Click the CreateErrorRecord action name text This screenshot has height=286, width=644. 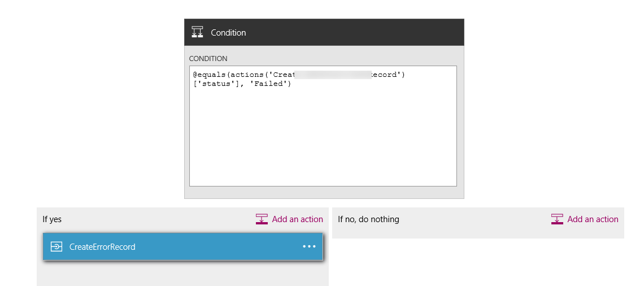click(x=102, y=246)
